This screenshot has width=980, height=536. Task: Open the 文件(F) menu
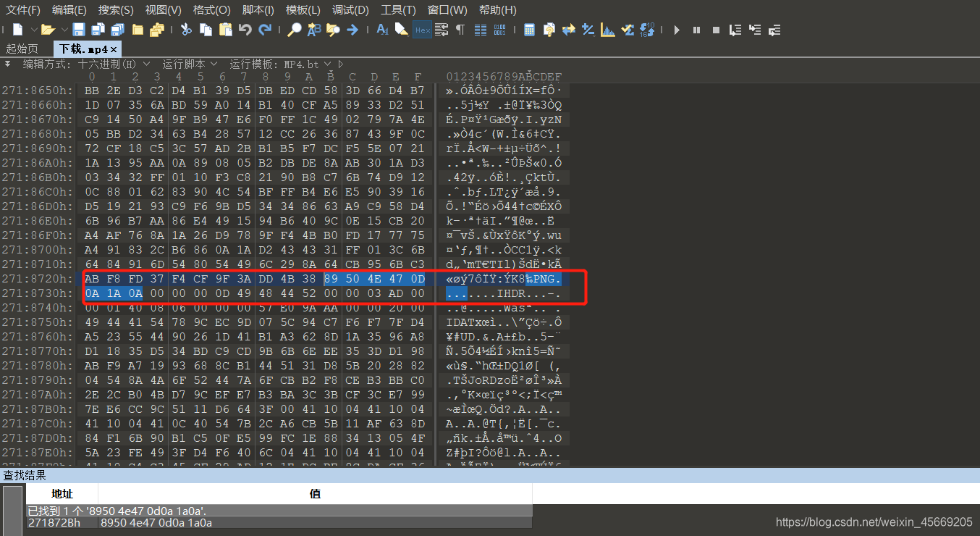[22, 10]
